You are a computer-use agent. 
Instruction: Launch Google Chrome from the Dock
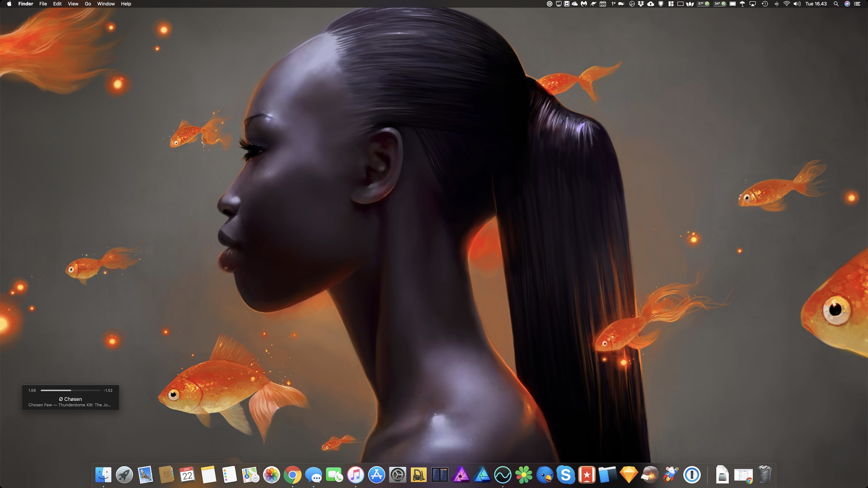click(293, 475)
